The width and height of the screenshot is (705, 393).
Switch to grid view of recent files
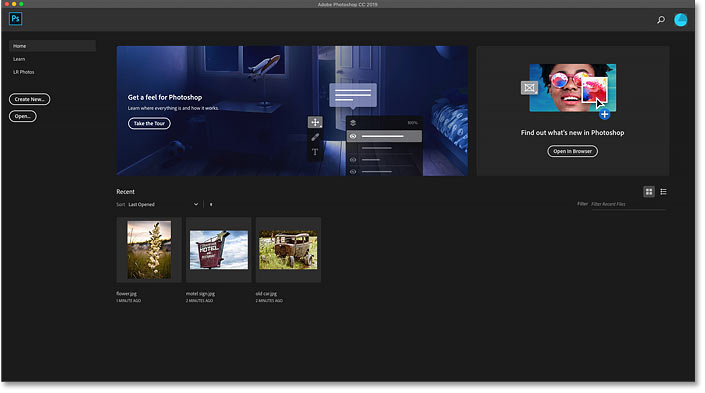click(649, 192)
